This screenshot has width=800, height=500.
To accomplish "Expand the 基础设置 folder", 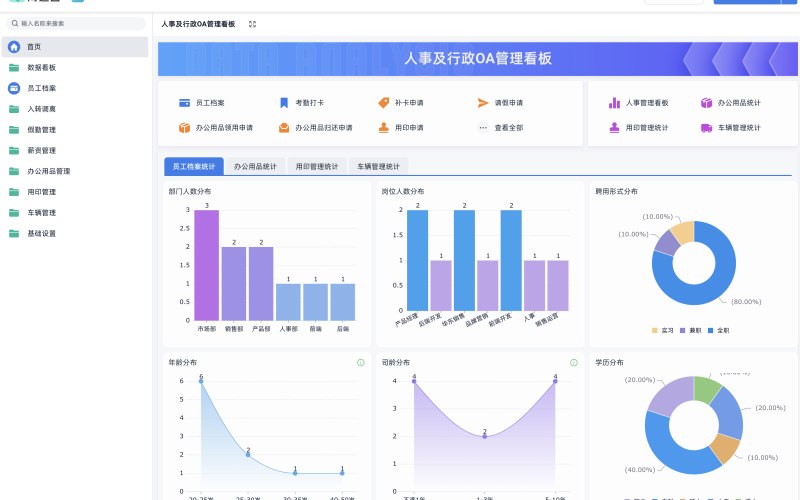I will tap(75, 233).
